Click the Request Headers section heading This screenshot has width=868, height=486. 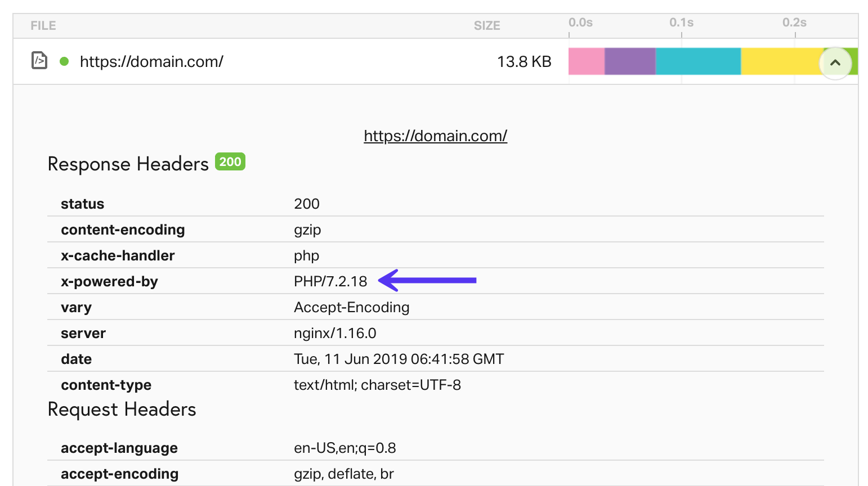point(122,409)
